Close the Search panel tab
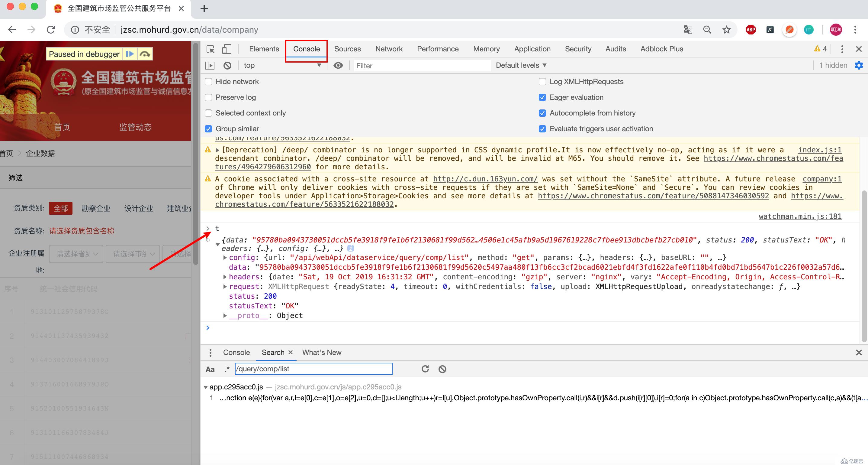The image size is (868, 465). 291,352
